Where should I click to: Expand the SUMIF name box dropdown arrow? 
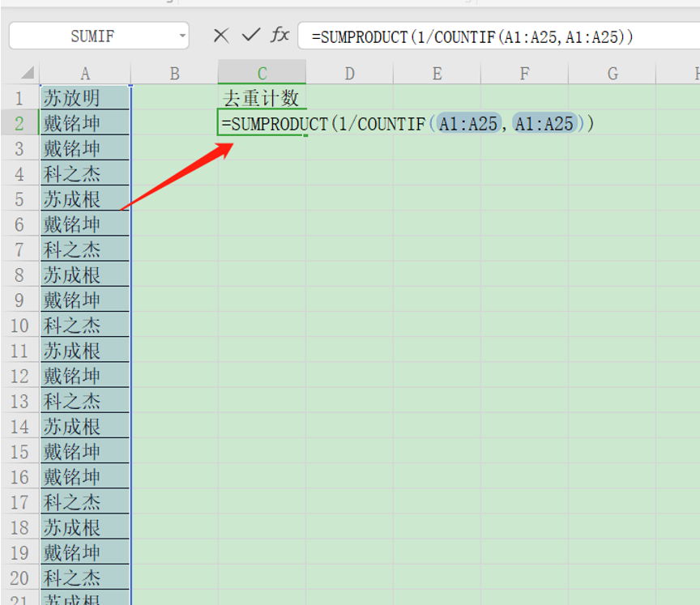tap(182, 36)
